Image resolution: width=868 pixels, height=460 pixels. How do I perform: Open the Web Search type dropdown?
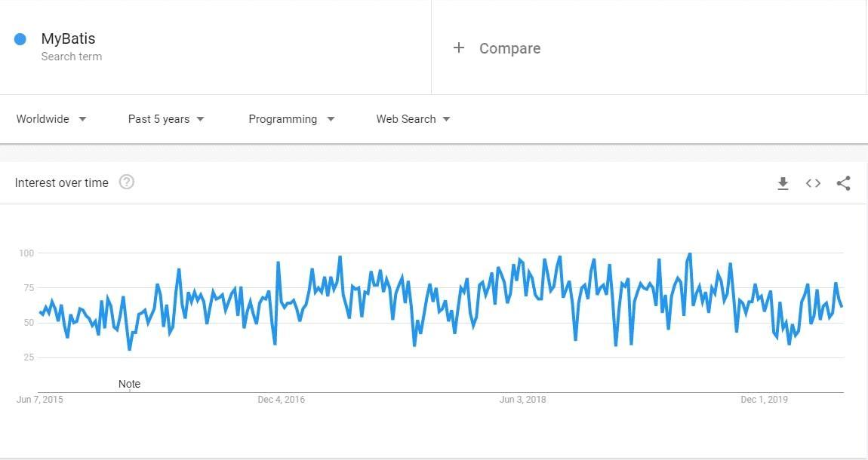(413, 119)
